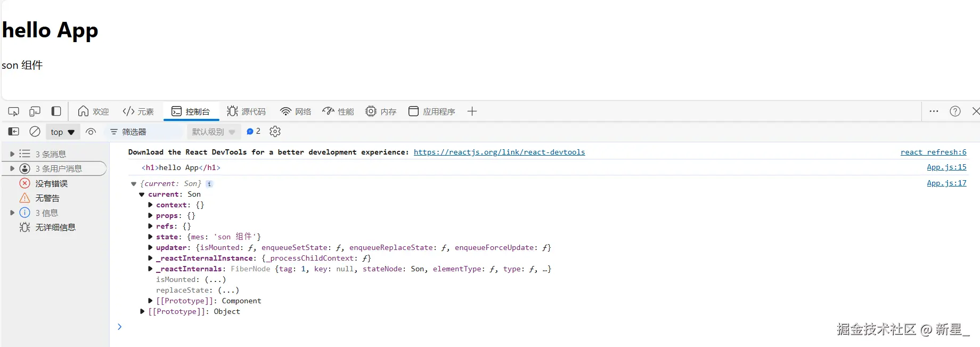Open console settings gear icon

[x=275, y=131]
